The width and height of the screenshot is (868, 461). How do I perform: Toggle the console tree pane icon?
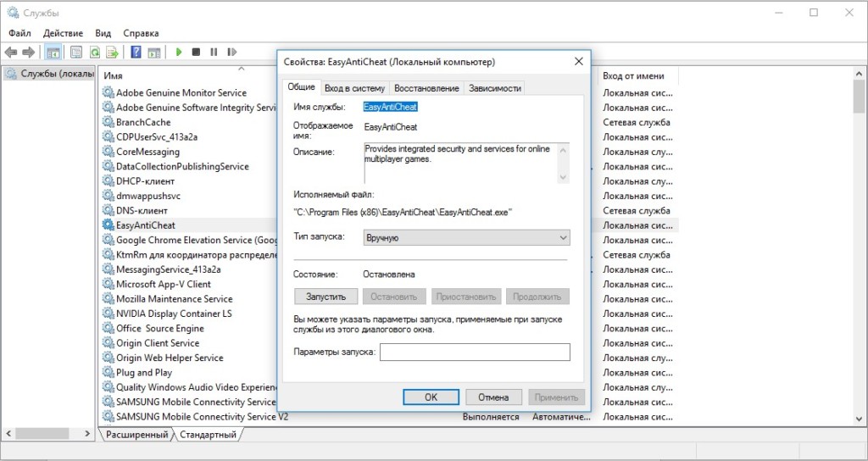tap(53, 52)
